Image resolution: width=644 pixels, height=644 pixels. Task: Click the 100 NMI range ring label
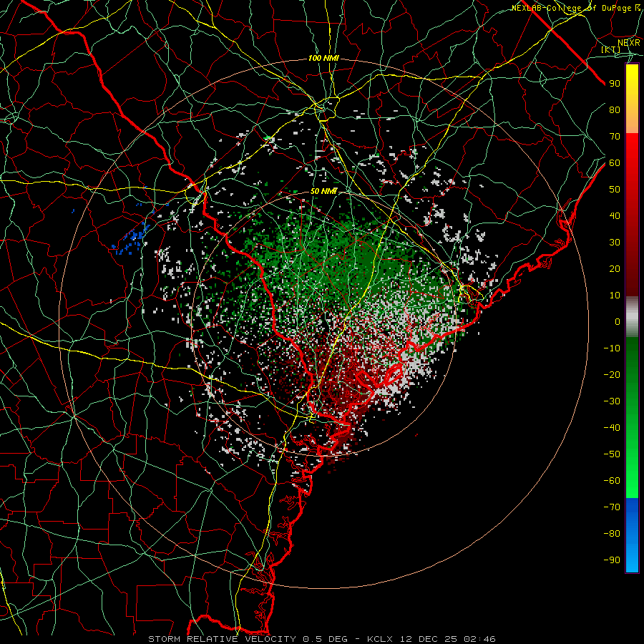[323, 59]
